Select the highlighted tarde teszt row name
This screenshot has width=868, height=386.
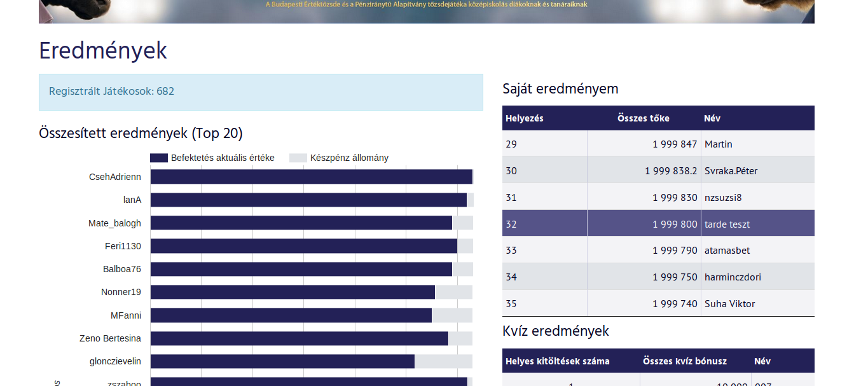[727, 224]
